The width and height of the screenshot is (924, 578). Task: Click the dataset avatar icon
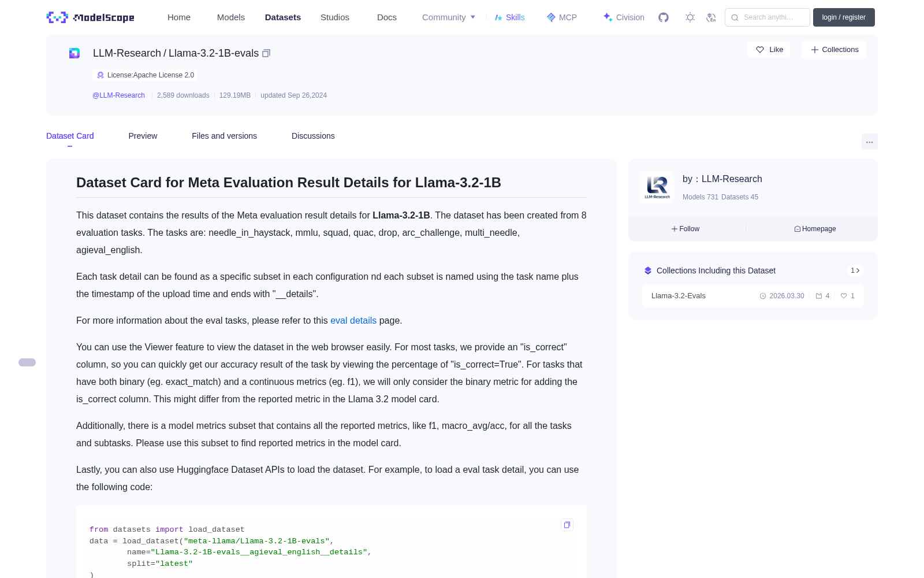tap(74, 53)
